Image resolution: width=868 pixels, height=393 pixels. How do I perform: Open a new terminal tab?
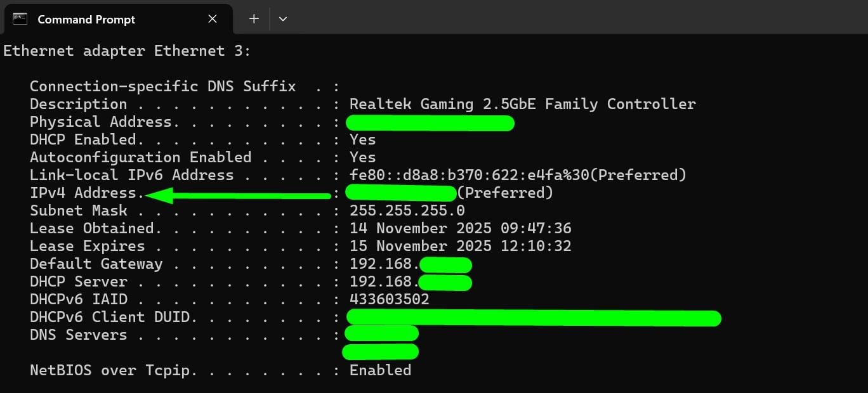tap(254, 19)
